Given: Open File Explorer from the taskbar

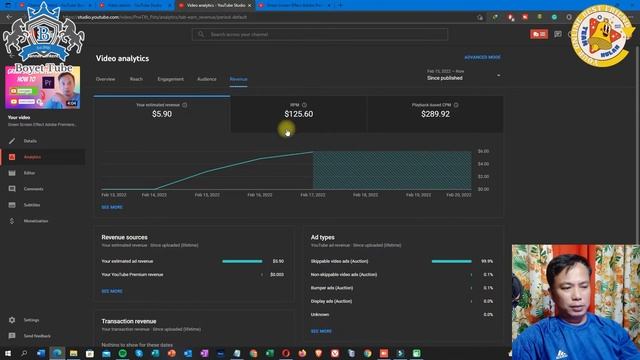Looking at the screenshot, I should [73, 353].
